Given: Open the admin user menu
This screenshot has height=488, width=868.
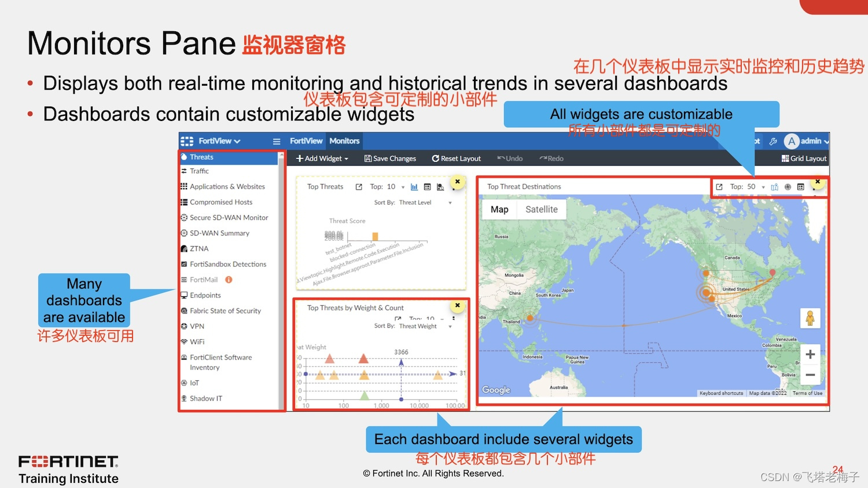Looking at the screenshot, I should 815,141.
